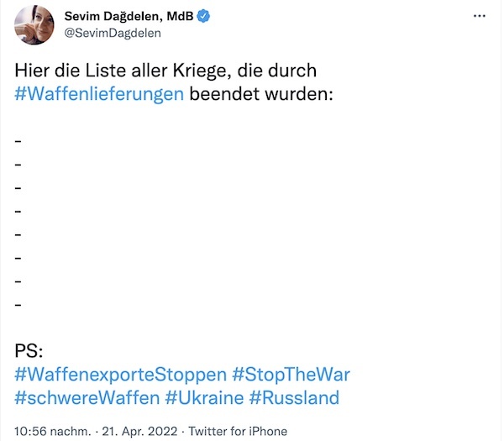
Task: Click the date 21. Apr. 2022
Action: (139, 431)
